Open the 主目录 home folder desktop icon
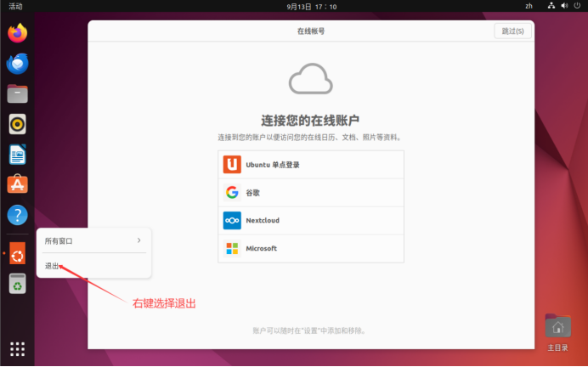Screen dimensions: 588x367 [x=557, y=333]
